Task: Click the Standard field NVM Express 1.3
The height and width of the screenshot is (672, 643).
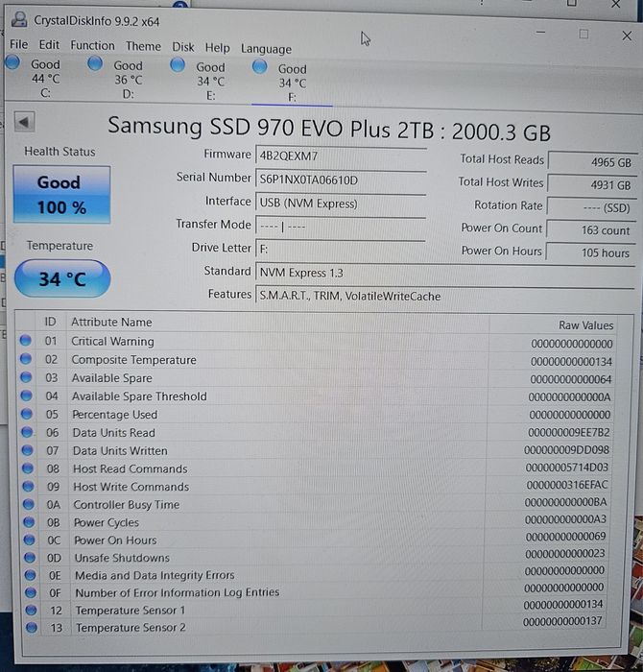Action: [444, 273]
